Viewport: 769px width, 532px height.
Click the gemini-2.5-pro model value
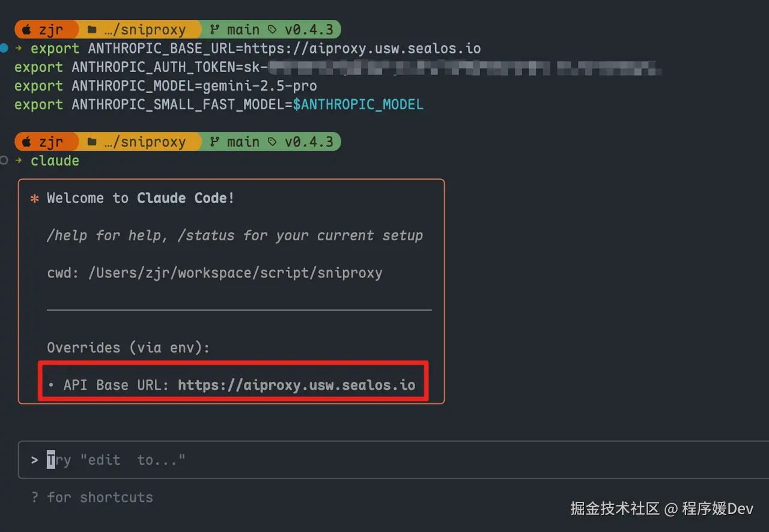click(x=260, y=86)
